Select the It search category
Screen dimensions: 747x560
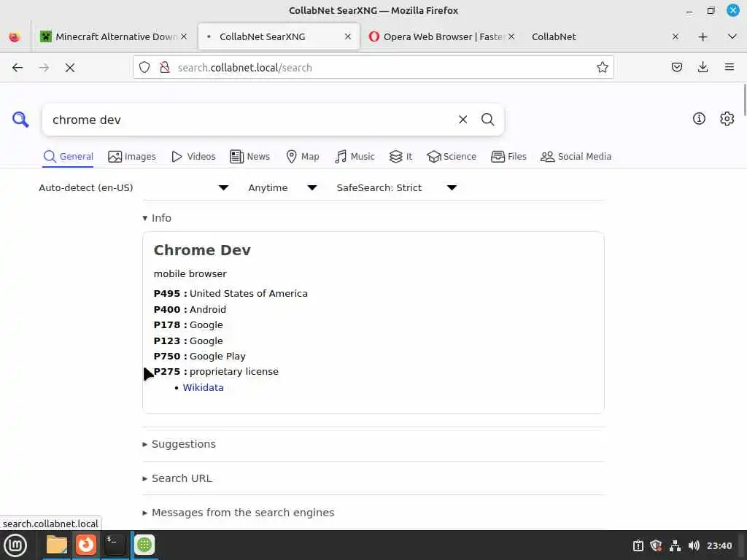click(400, 157)
